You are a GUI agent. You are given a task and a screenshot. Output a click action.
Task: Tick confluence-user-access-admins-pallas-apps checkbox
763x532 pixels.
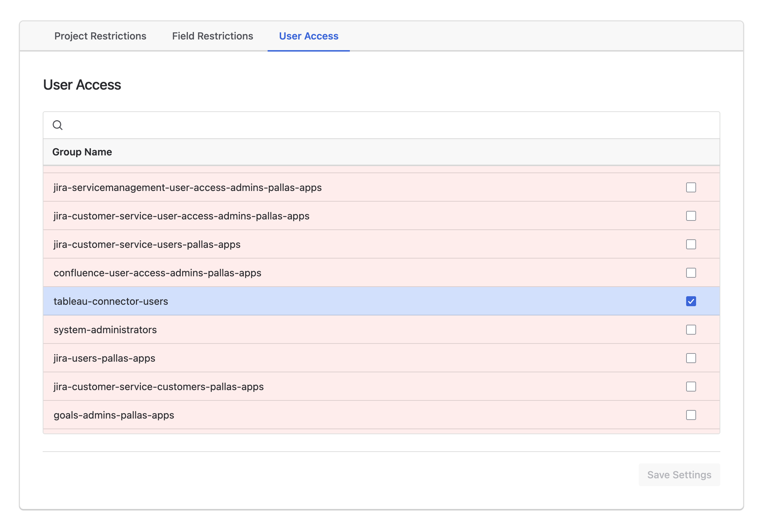point(691,273)
